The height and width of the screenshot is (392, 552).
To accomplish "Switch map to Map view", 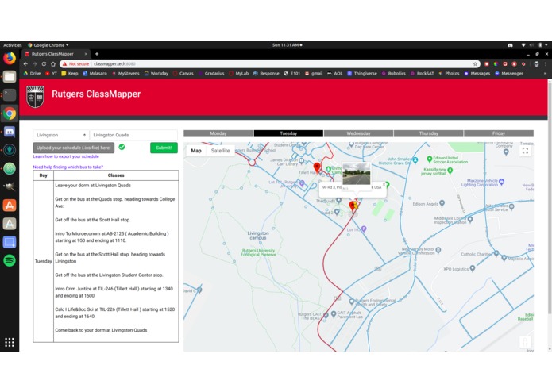I will pos(196,151).
